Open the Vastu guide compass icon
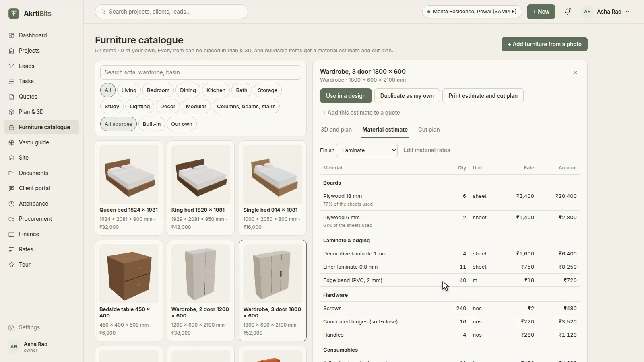The height and width of the screenshot is (362, 644). [x=11, y=142]
